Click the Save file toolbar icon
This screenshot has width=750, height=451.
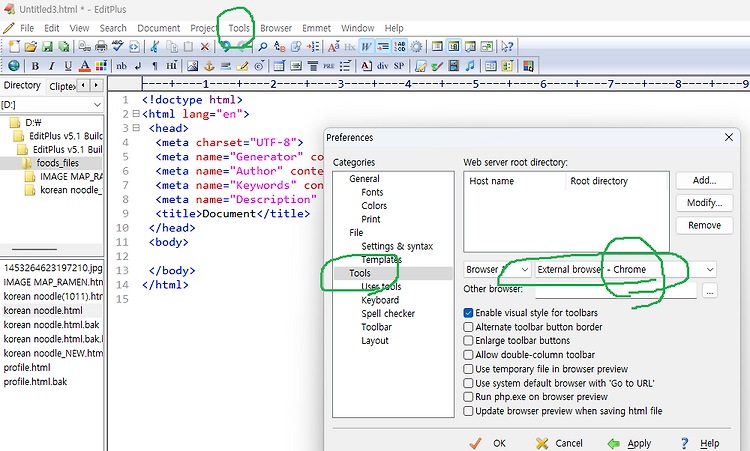click(47, 47)
